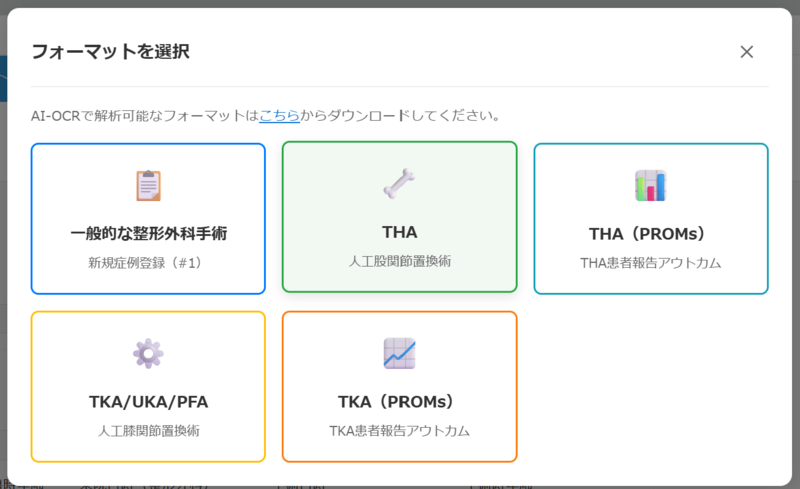800x489 pixels.
Task: Choose the THA 人工股関節置換術 card
Action: [x=399, y=217]
